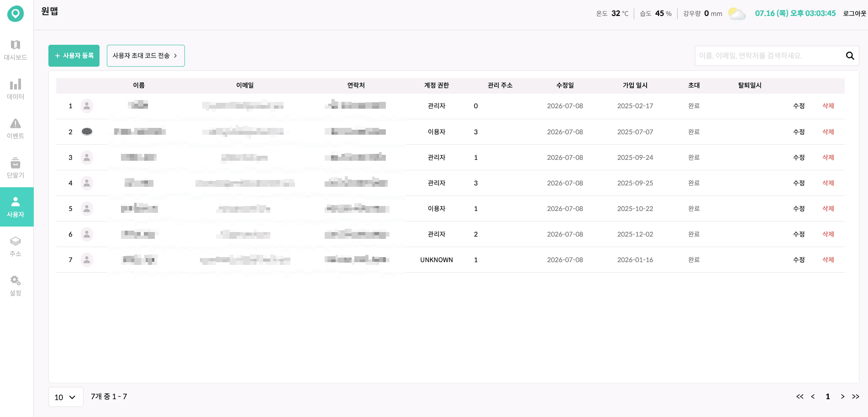Go to previous page with < button
The image size is (868, 417).
(x=813, y=396)
